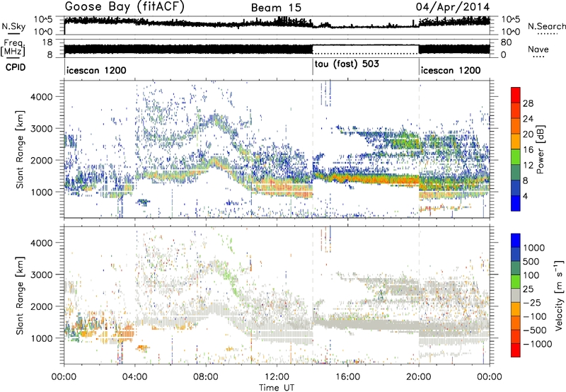Click the orange 20–24 dB Power color segment
This screenshot has height=392, width=566.
[x=516, y=126]
